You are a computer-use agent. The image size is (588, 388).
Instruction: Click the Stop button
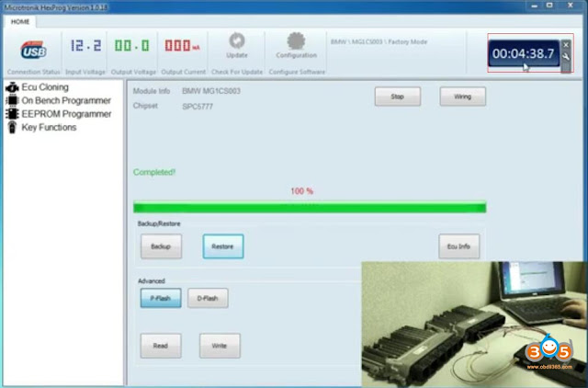coord(398,97)
